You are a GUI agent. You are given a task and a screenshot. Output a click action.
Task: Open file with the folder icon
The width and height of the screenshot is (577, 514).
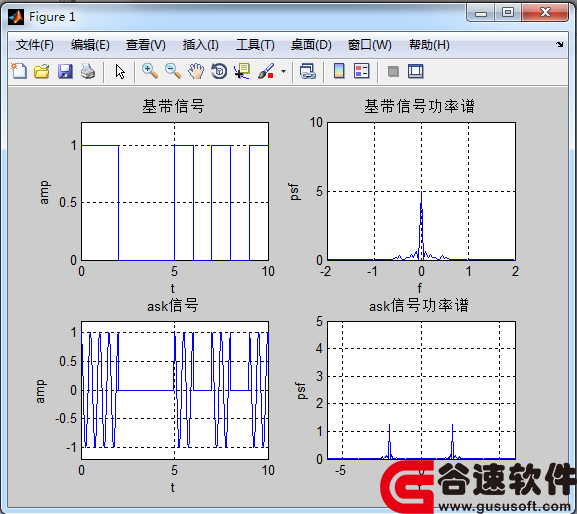pyautogui.click(x=42, y=71)
